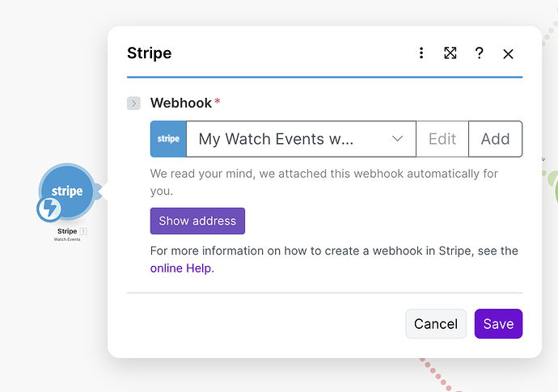
Task: Show the webhook address
Action: (197, 221)
